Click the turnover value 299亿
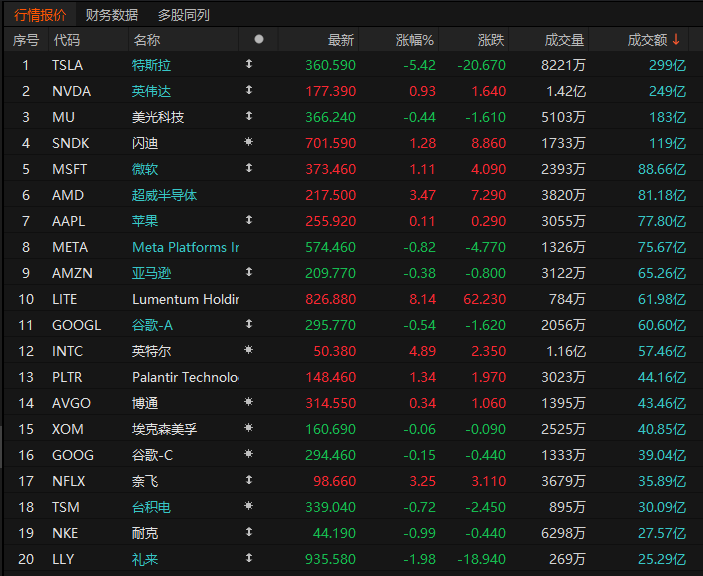 tap(668, 65)
